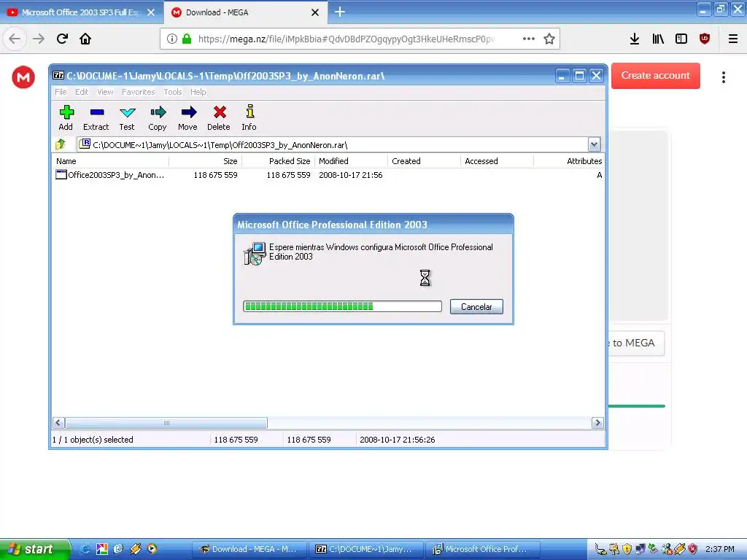Image resolution: width=747 pixels, height=560 pixels.
Task: Click the taskbar clock showing 2:37 PM
Action: point(720,549)
